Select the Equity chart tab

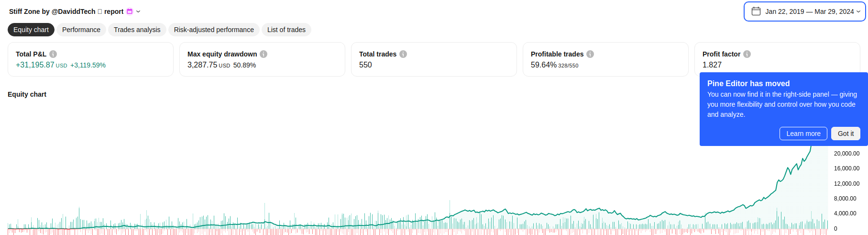[x=31, y=30]
